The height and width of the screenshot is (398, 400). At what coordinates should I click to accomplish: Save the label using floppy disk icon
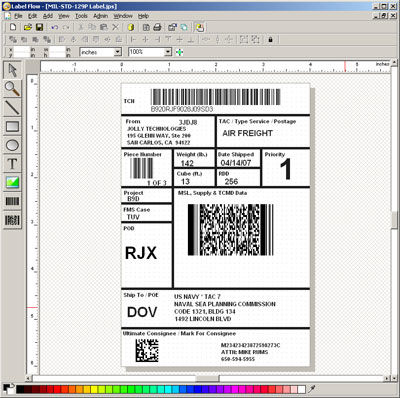[x=39, y=27]
